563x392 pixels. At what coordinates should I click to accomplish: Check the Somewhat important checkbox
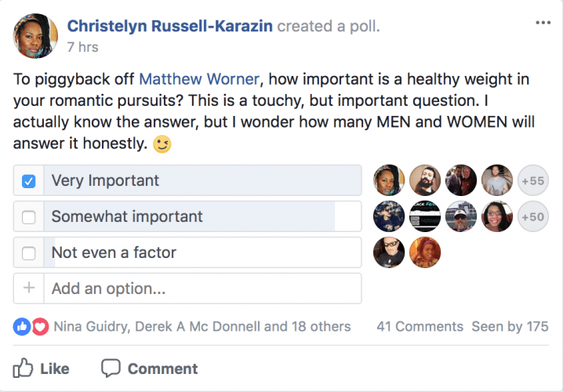29,217
